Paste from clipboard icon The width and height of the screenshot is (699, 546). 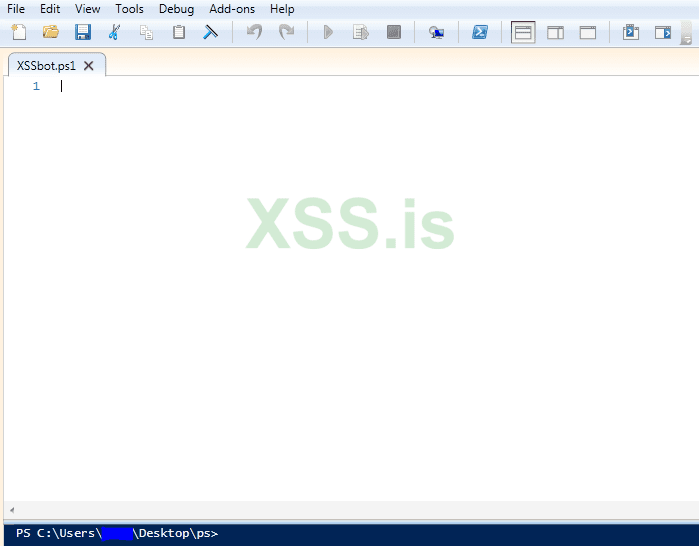tap(179, 32)
